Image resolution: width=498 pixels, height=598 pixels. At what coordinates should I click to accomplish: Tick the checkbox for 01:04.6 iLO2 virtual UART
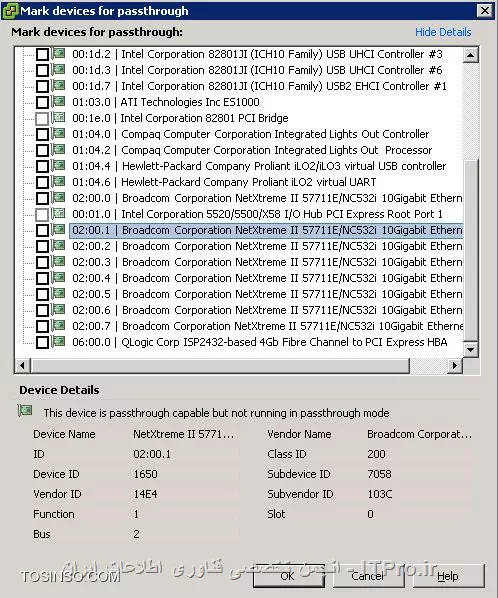pyautogui.click(x=42, y=183)
